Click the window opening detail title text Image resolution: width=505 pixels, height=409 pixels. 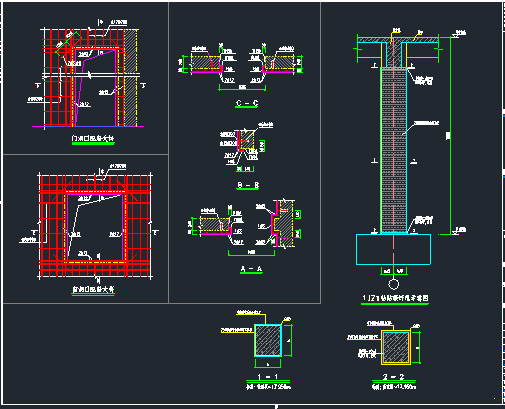click(x=93, y=289)
